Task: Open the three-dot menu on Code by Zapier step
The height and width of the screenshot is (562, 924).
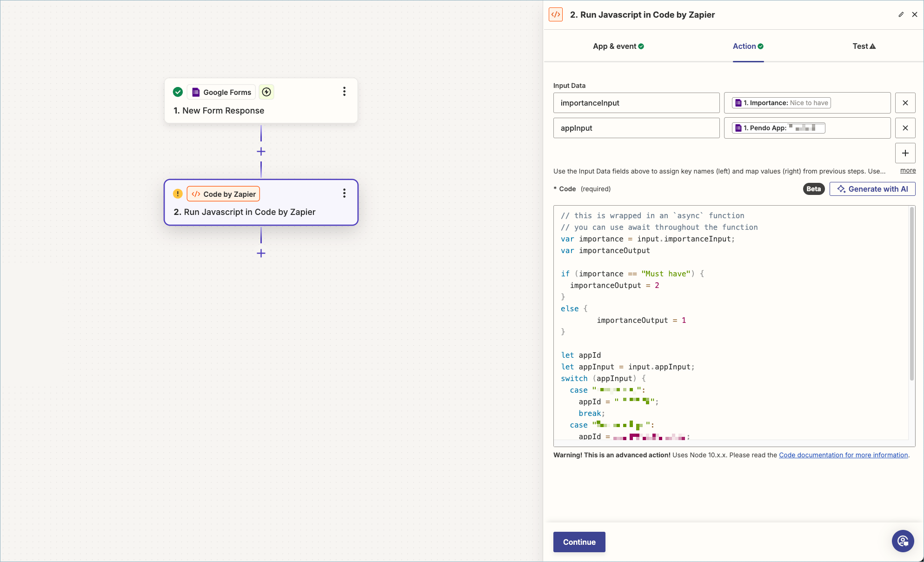Action: pos(344,193)
